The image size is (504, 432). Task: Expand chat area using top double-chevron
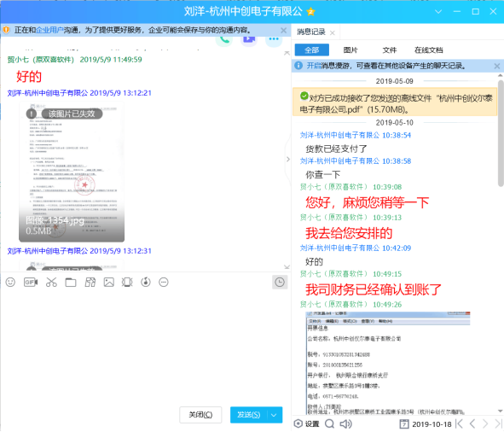tap(287, 53)
